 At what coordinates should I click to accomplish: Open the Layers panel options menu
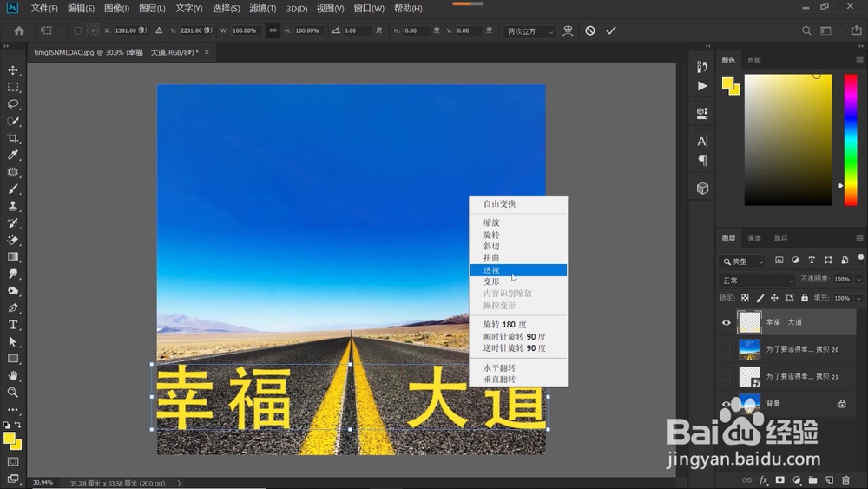coord(859,238)
